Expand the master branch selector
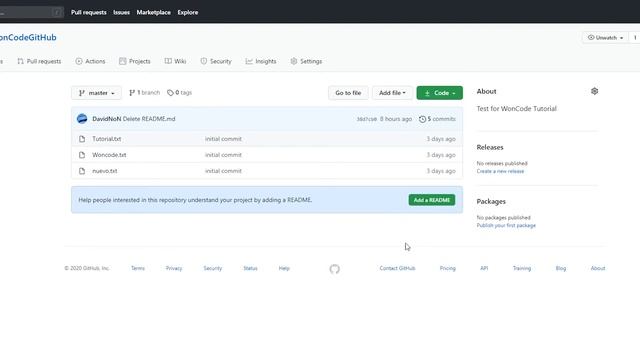 coord(96,93)
